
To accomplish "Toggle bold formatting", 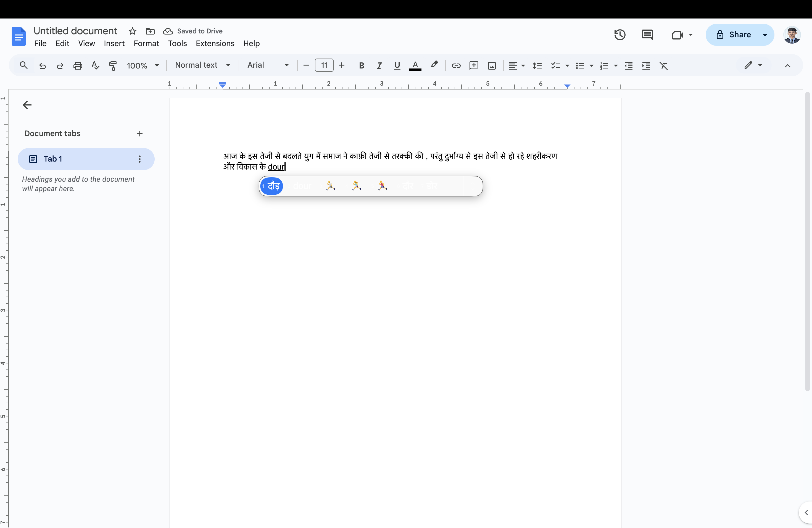I will (361, 65).
